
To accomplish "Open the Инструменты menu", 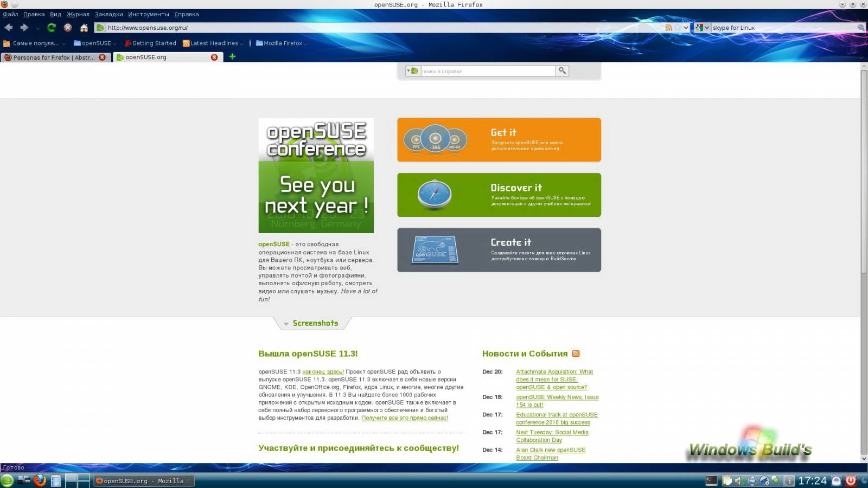I will (149, 14).
